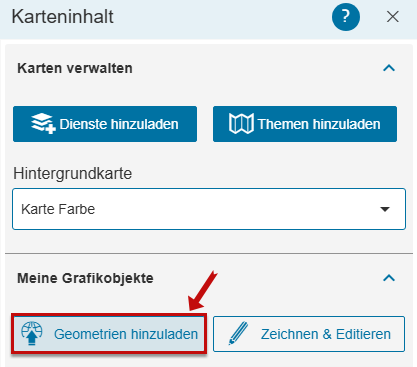Click the dropdown arrow beside Karte Farbe

click(x=385, y=209)
